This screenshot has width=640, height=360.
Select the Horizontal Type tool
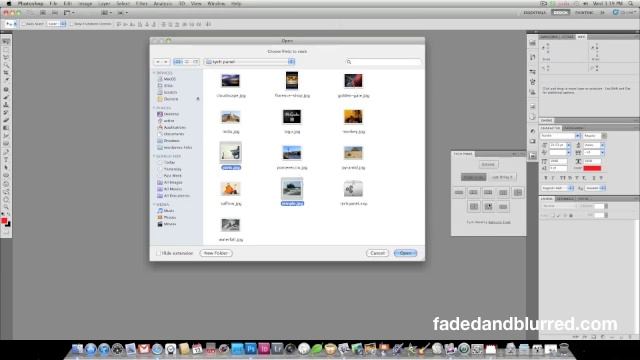pyautogui.click(x=6, y=160)
